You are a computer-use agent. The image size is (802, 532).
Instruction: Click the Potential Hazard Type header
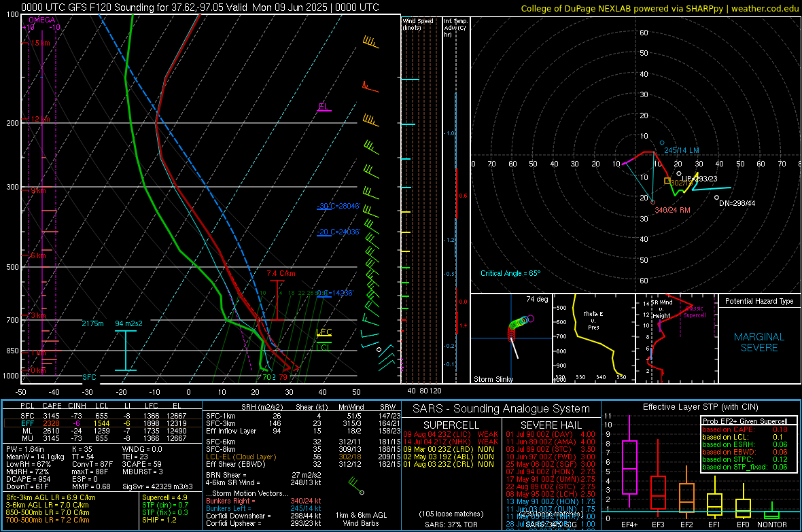[759, 301]
